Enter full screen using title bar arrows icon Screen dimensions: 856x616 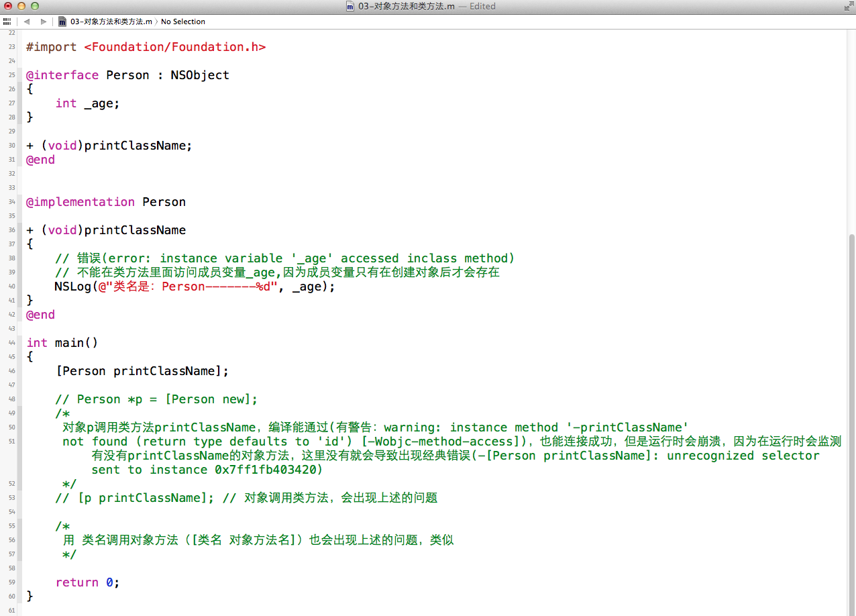tap(848, 6)
